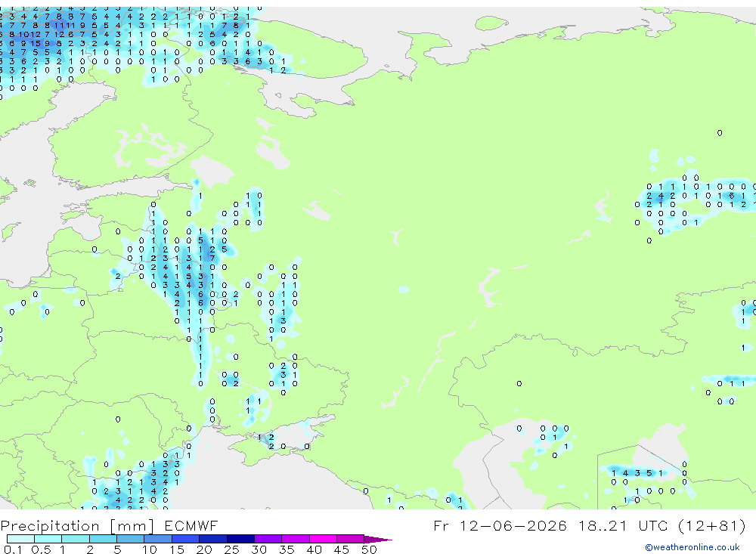Click the lightest 0.1–0.5 mm legend swatch
The height and width of the screenshot is (554, 756).
pyautogui.click(x=20, y=539)
